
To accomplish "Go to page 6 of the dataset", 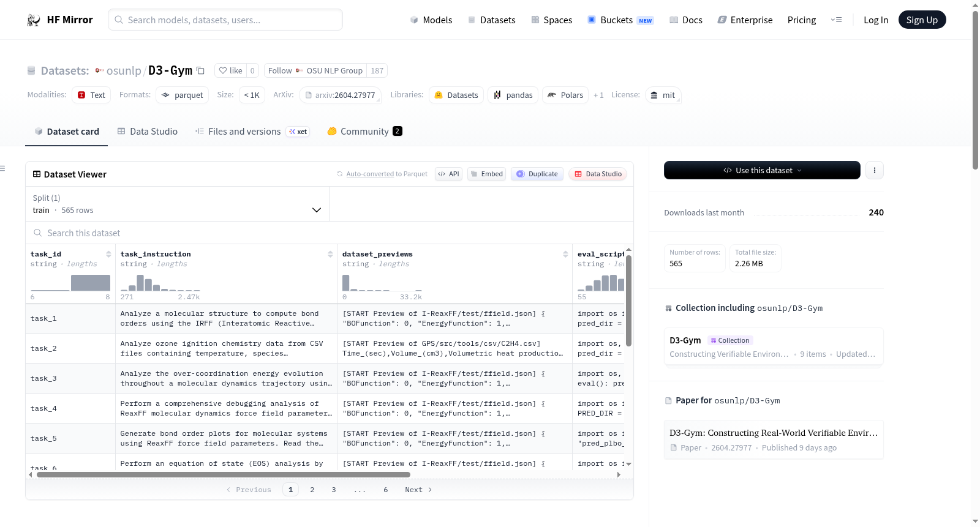I will tap(386, 490).
